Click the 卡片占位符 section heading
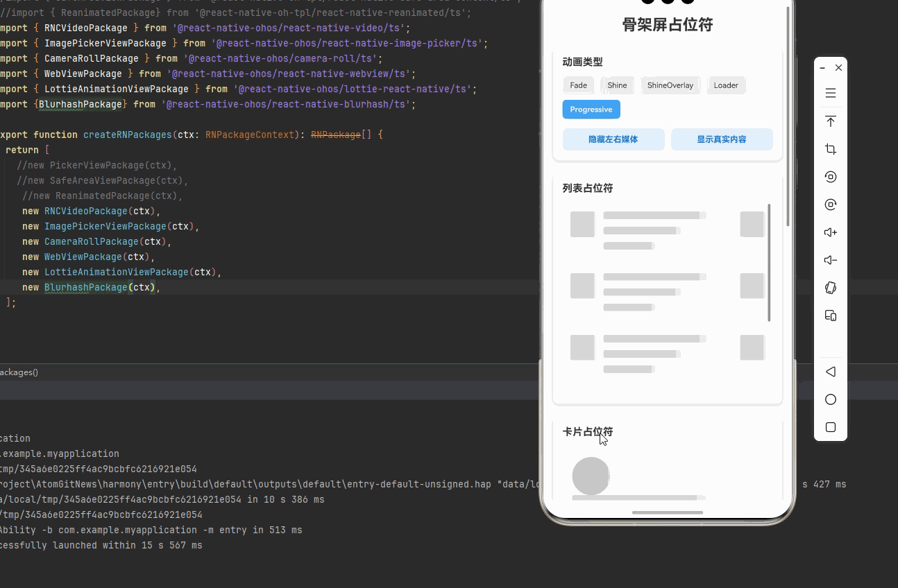898x588 pixels. 588,431
